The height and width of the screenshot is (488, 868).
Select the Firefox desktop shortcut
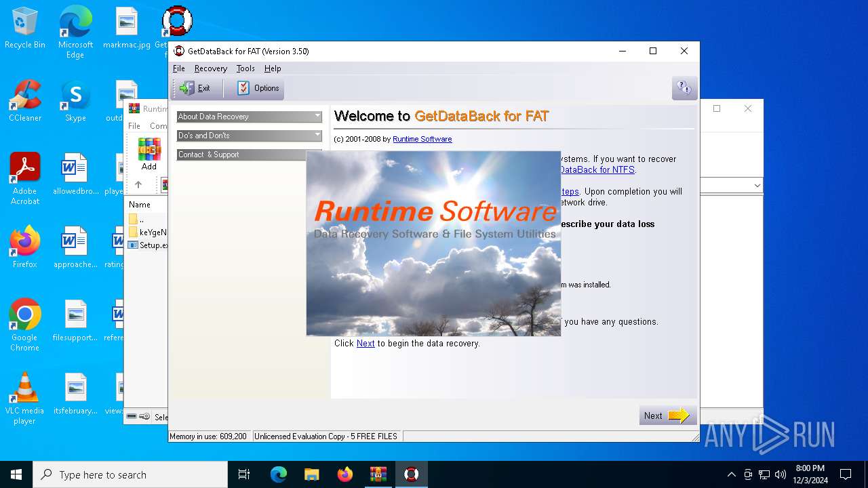(25, 247)
